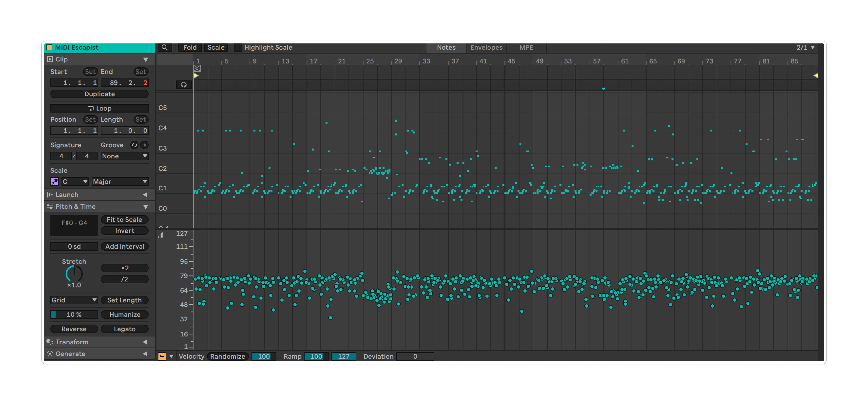This screenshot has width=868, height=406.
Task: Click the Humanize button
Action: coord(125,315)
